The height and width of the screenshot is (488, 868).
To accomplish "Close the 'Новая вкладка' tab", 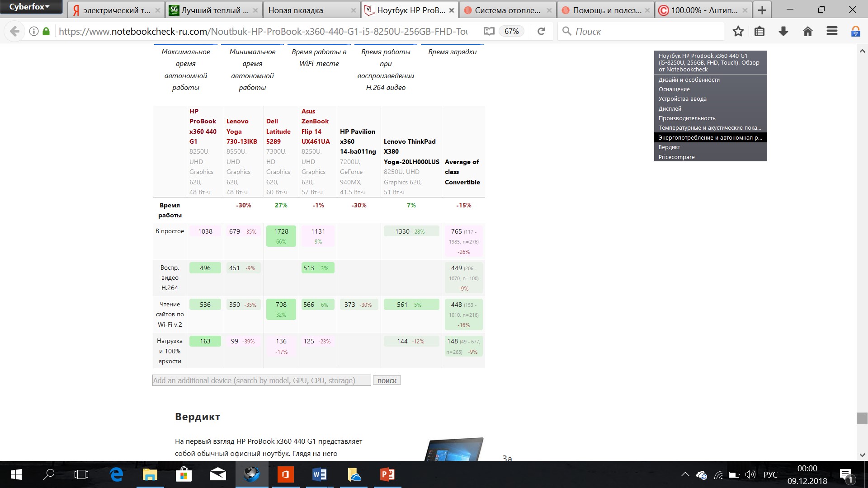I will pos(354,10).
